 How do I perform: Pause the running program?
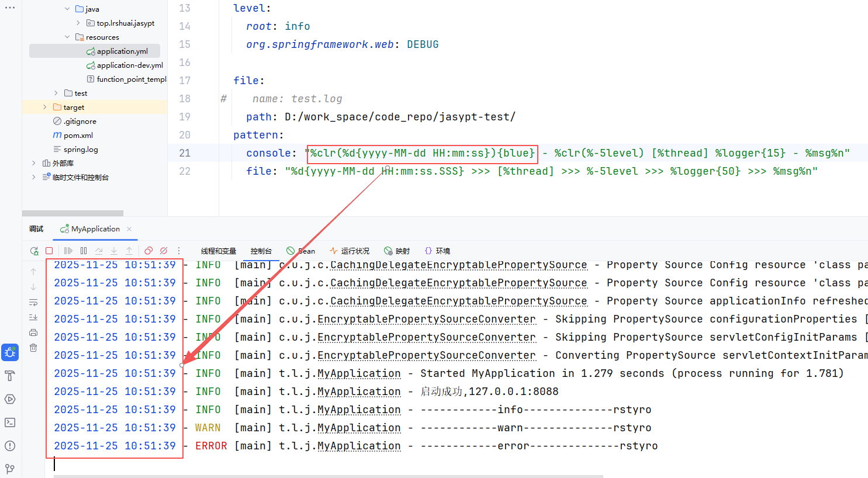pyautogui.click(x=84, y=251)
